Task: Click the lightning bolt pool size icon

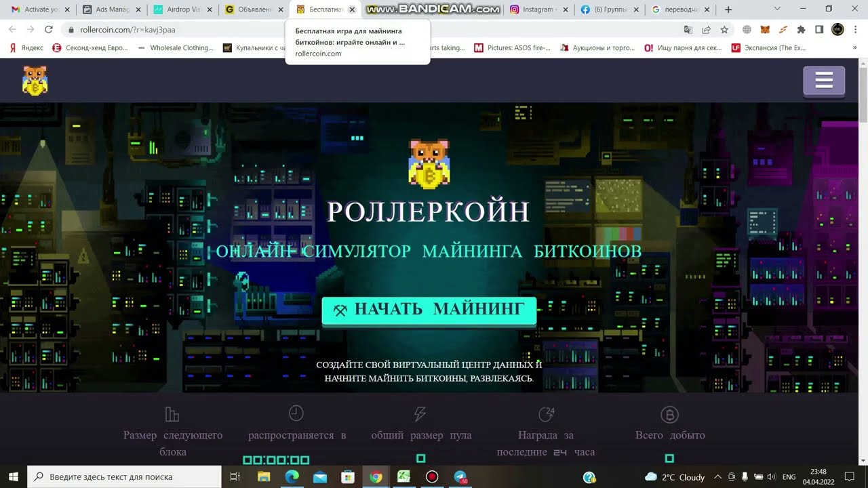Action: 420,413
